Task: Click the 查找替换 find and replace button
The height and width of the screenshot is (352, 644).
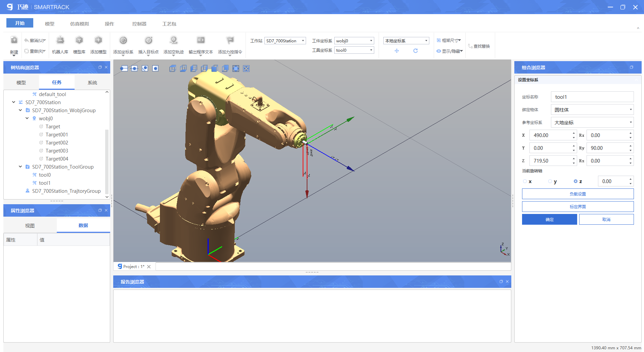Action: click(479, 46)
